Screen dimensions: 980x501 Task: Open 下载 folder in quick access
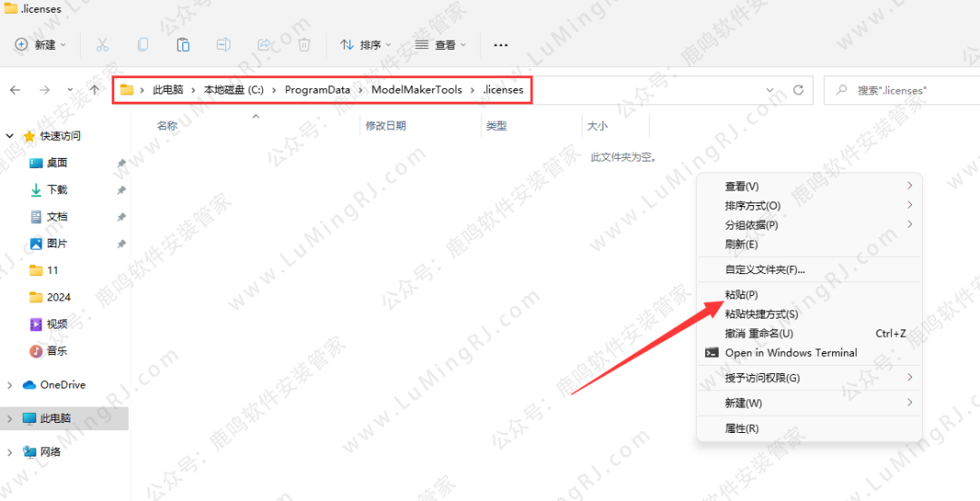57,190
